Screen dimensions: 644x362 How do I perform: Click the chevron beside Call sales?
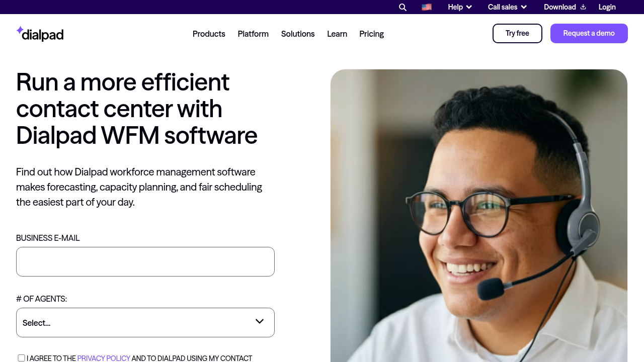524,7
